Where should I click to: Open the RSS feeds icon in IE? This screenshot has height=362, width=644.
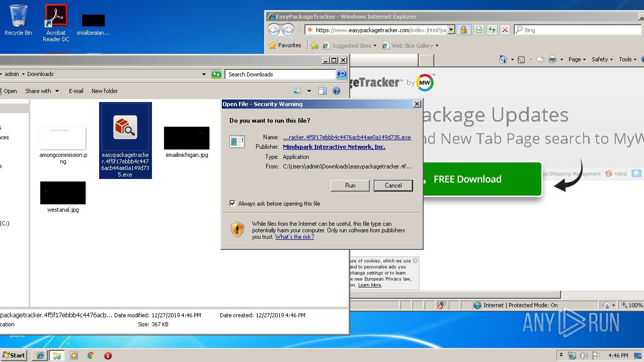point(521,59)
